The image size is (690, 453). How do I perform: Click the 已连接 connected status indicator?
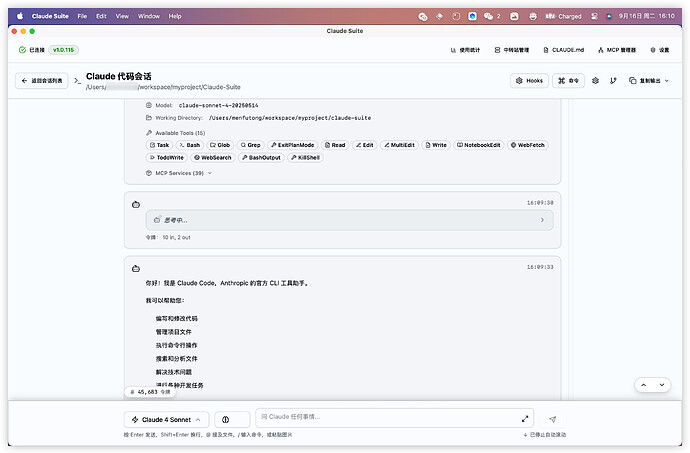(32, 50)
